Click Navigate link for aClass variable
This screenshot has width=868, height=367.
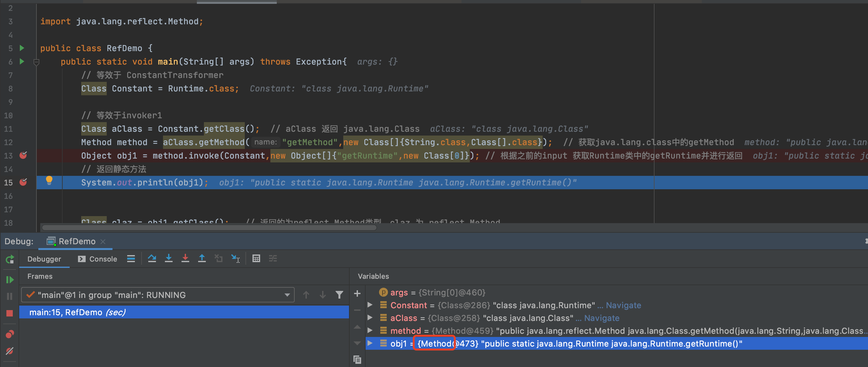(601, 318)
